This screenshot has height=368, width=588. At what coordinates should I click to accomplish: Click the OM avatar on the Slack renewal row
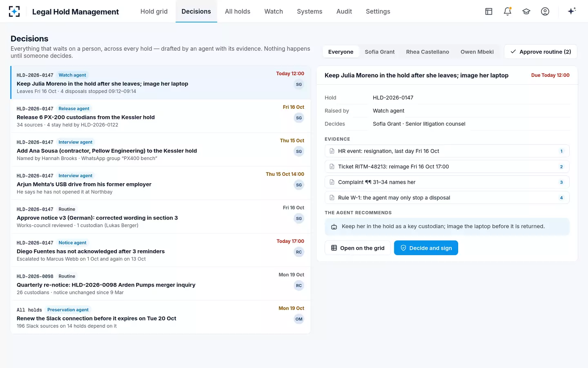tap(299, 319)
